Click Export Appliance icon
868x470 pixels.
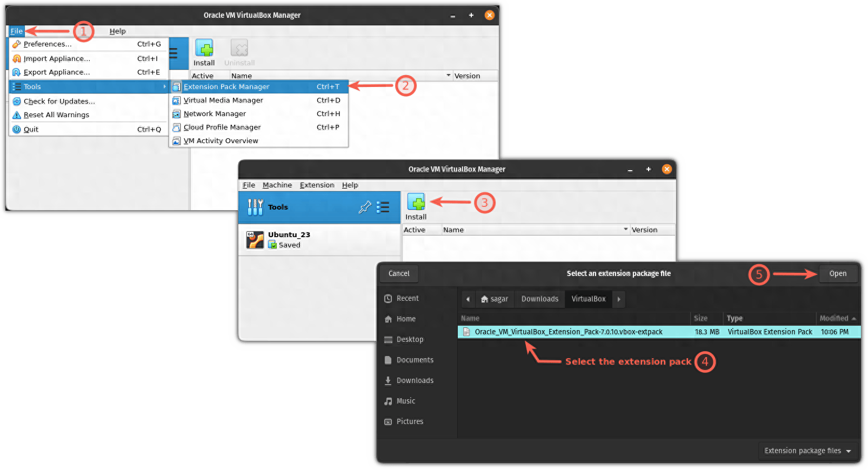17,72
